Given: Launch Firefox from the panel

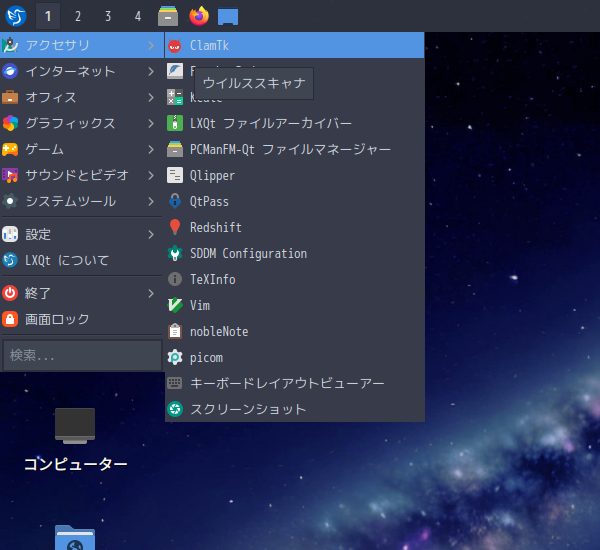Looking at the screenshot, I should point(199,16).
